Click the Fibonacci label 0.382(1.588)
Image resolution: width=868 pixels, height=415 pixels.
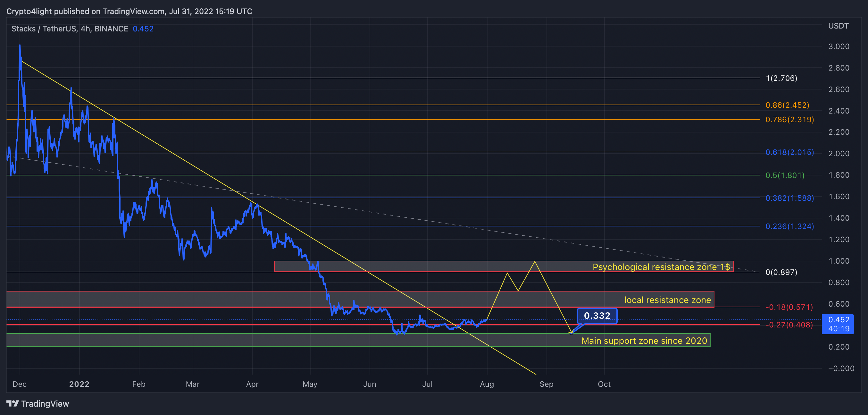[x=789, y=198]
